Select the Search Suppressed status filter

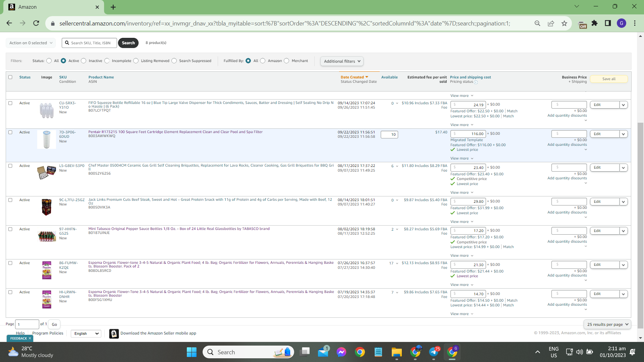(174, 61)
